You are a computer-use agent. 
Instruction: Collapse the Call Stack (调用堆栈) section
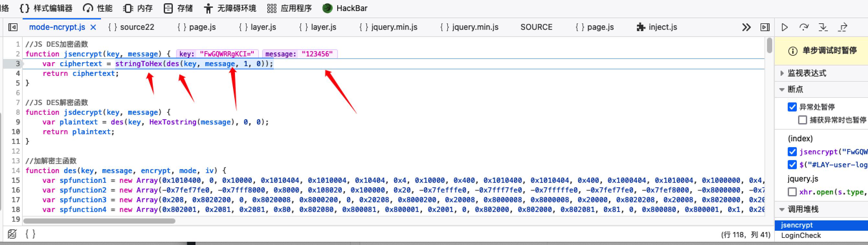pos(782,209)
